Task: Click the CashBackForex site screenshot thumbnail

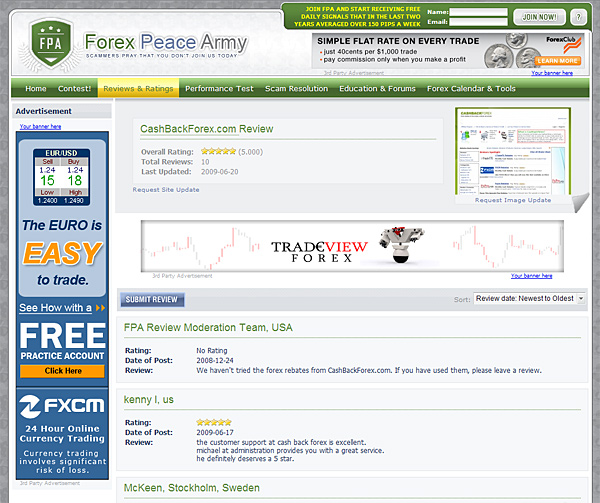Action: [x=513, y=151]
